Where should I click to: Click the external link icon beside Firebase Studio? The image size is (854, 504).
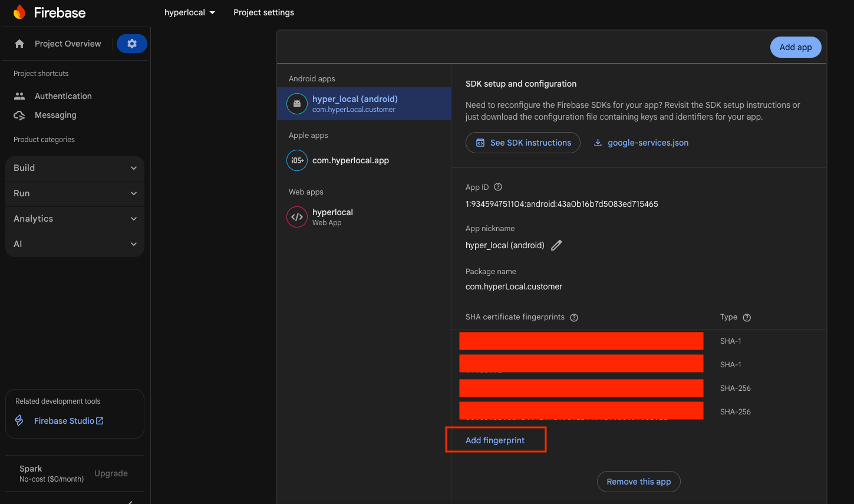(x=100, y=421)
